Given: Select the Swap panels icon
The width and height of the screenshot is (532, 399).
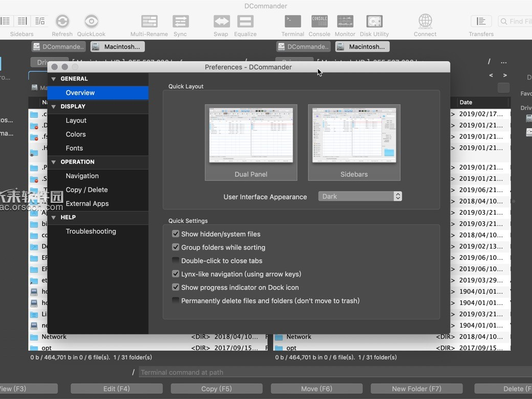Looking at the screenshot, I should tap(221, 23).
